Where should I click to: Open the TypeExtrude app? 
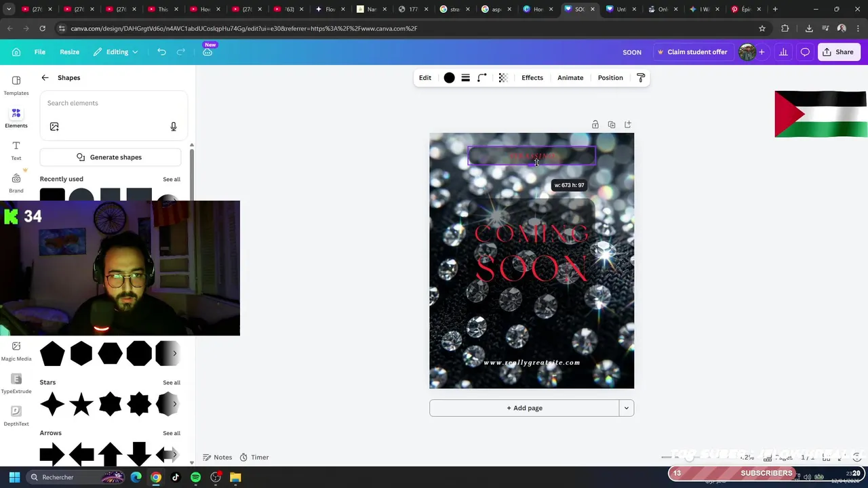pyautogui.click(x=16, y=383)
